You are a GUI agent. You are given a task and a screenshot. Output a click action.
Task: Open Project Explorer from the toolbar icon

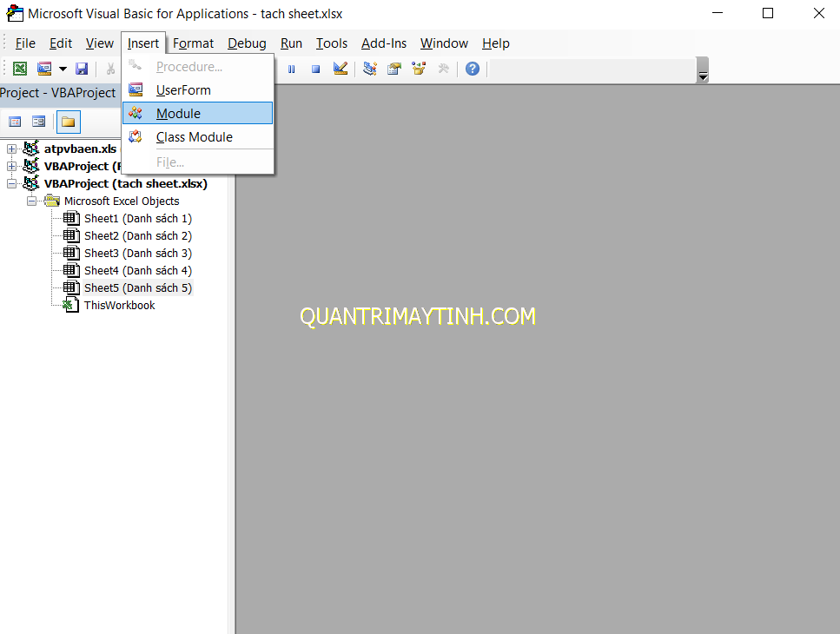click(370, 69)
